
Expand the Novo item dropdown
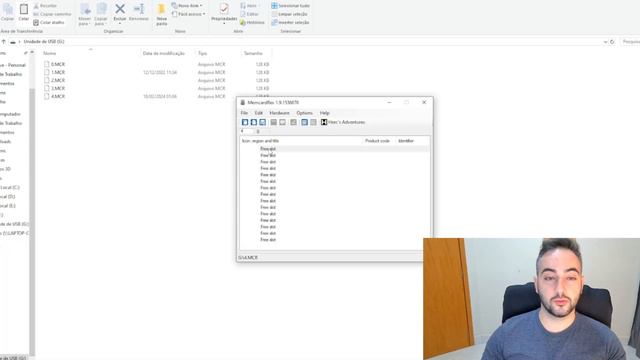187,6
